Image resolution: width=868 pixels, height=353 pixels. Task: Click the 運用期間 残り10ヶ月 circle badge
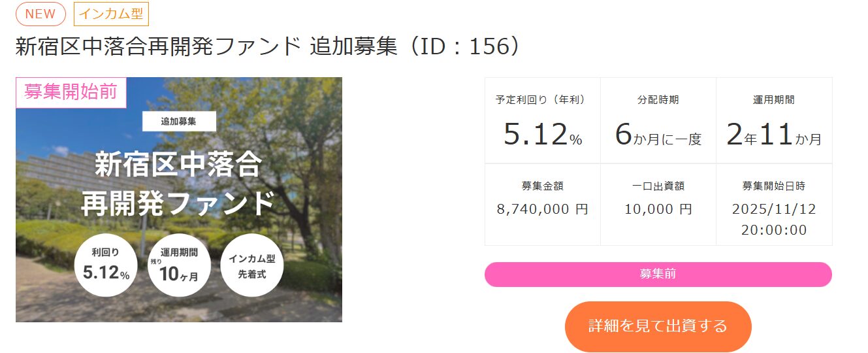point(179,265)
